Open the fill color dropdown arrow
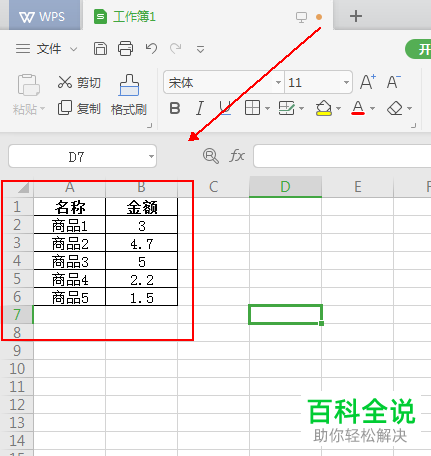 (338, 108)
